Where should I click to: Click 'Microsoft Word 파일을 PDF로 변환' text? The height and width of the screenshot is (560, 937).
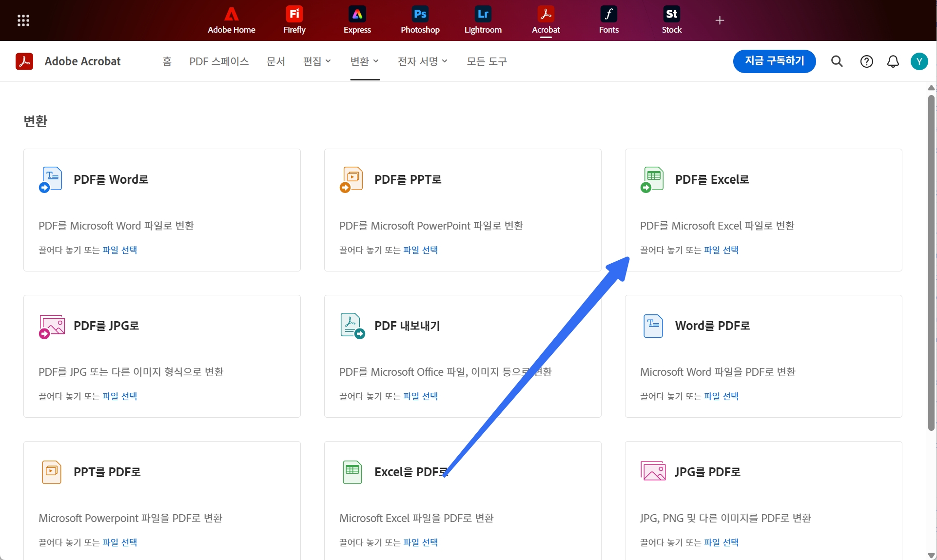tap(718, 372)
